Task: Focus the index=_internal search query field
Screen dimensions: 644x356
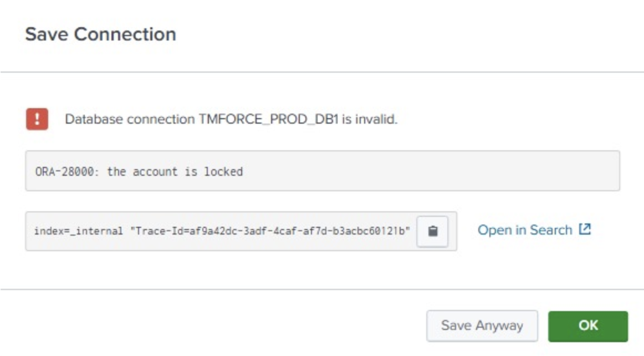Action: tap(222, 231)
